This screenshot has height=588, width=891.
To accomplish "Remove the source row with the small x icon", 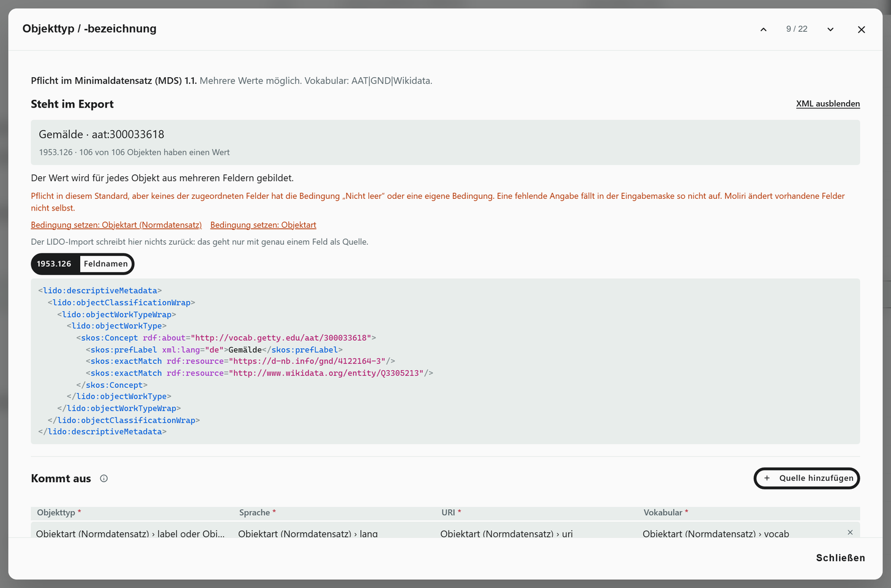I will click(850, 532).
